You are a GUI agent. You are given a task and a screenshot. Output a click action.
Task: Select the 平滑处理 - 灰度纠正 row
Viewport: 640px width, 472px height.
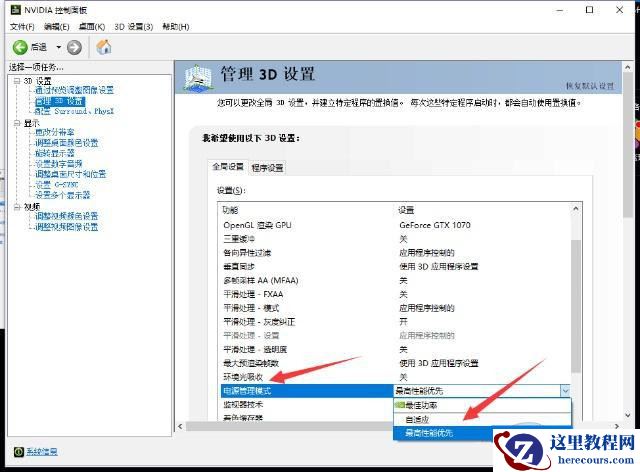click(x=396, y=322)
